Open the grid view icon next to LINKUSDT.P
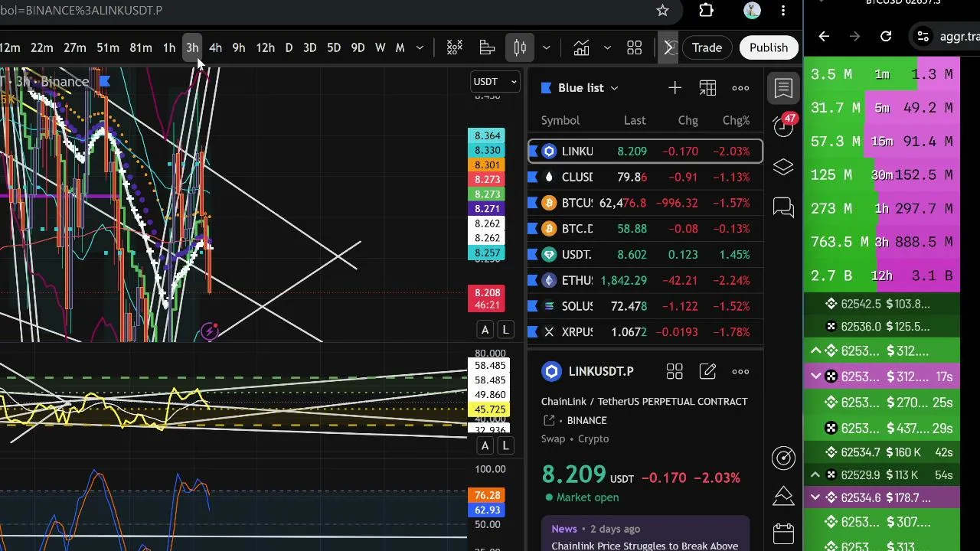The width and height of the screenshot is (980, 551). [675, 372]
